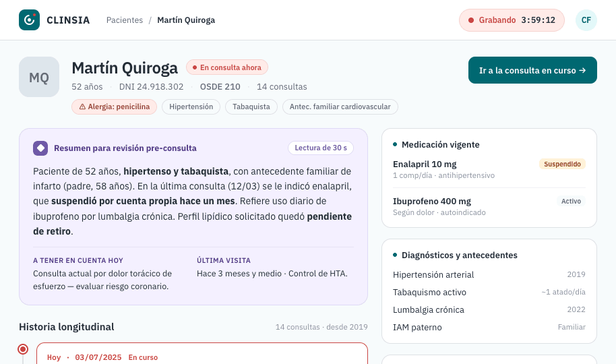Click the 3:59:12 recording timer

click(538, 20)
